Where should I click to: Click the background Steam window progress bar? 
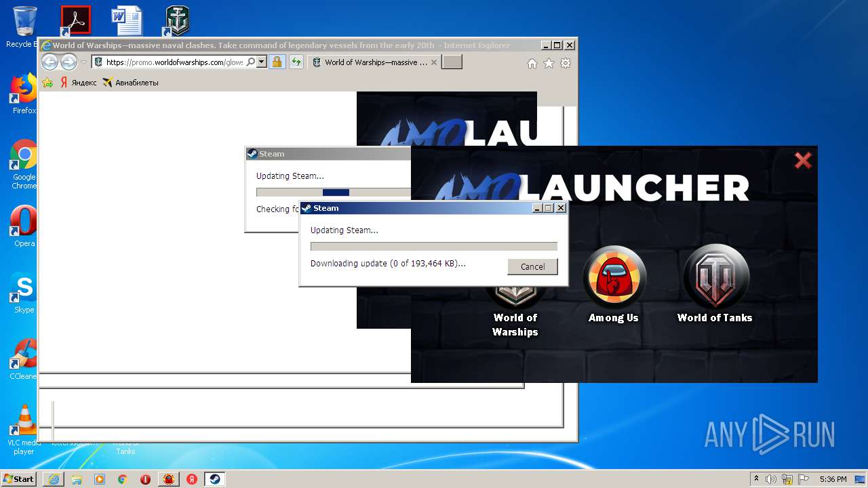coord(334,192)
